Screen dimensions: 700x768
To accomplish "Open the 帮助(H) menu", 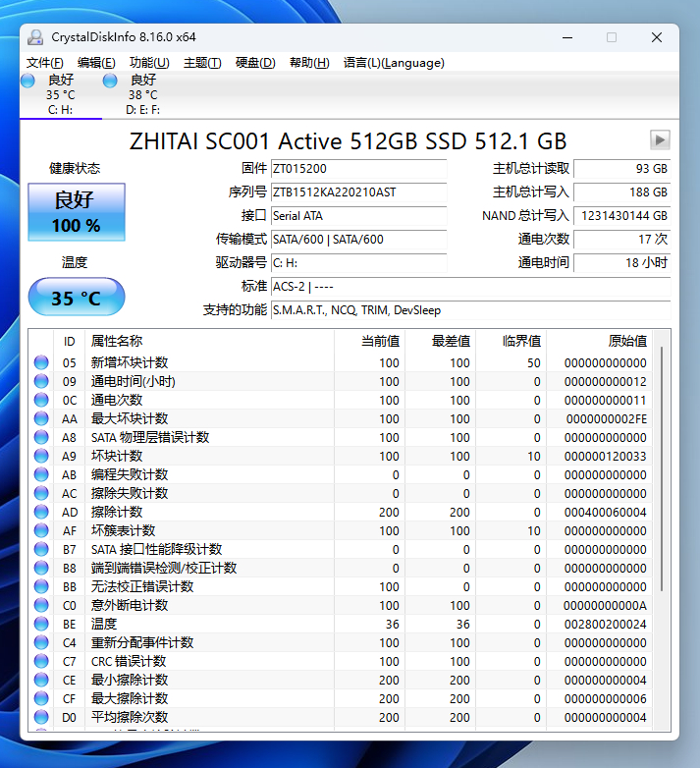I will (x=309, y=63).
